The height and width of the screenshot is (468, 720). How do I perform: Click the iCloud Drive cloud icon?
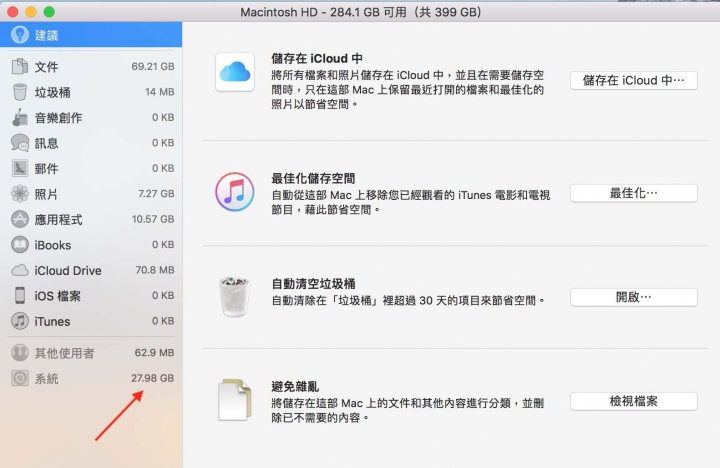click(x=20, y=270)
